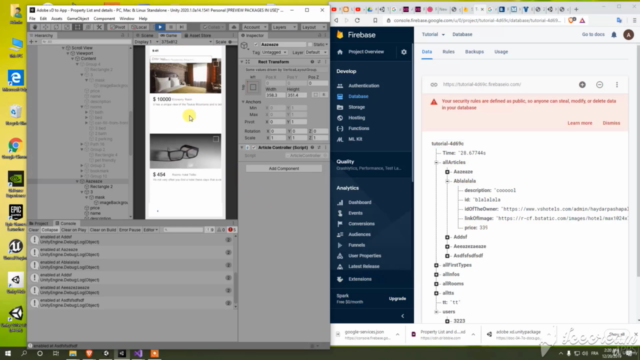The width and height of the screenshot is (640, 360).
Task: Switch to the Asset Store tab
Action: [198, 36]
